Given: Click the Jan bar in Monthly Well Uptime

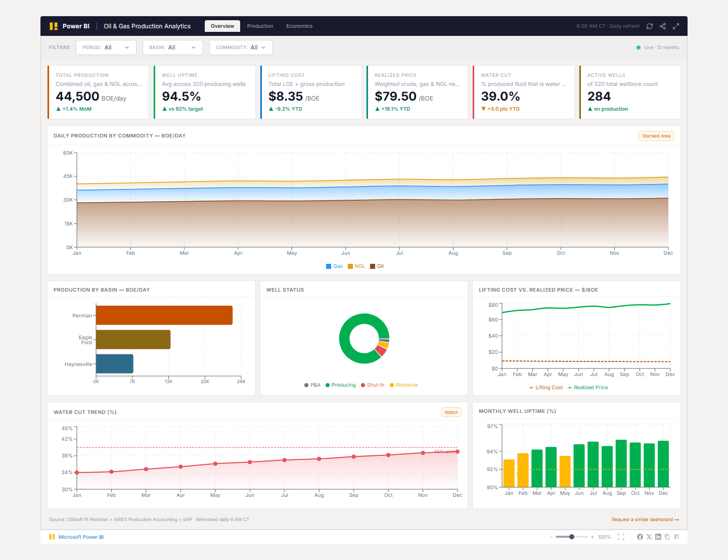Looking at the screenshot, I should [x=509, y=473].
